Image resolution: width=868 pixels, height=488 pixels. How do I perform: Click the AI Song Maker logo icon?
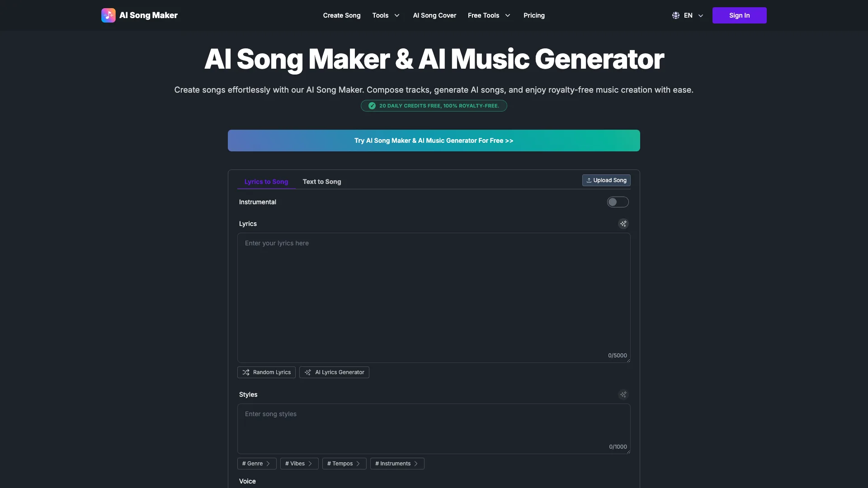click(108, 15)
